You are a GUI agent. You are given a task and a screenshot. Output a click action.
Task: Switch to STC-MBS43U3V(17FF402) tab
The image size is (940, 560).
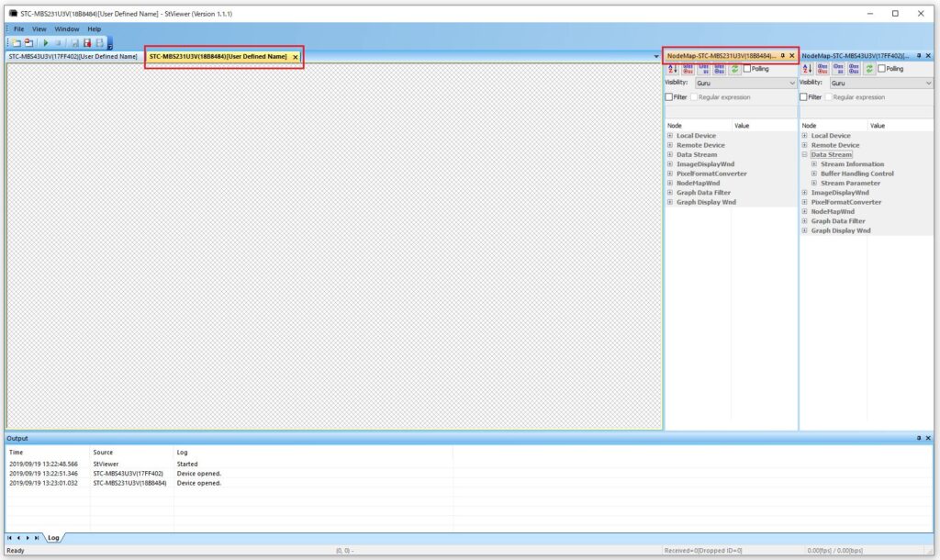73,57
